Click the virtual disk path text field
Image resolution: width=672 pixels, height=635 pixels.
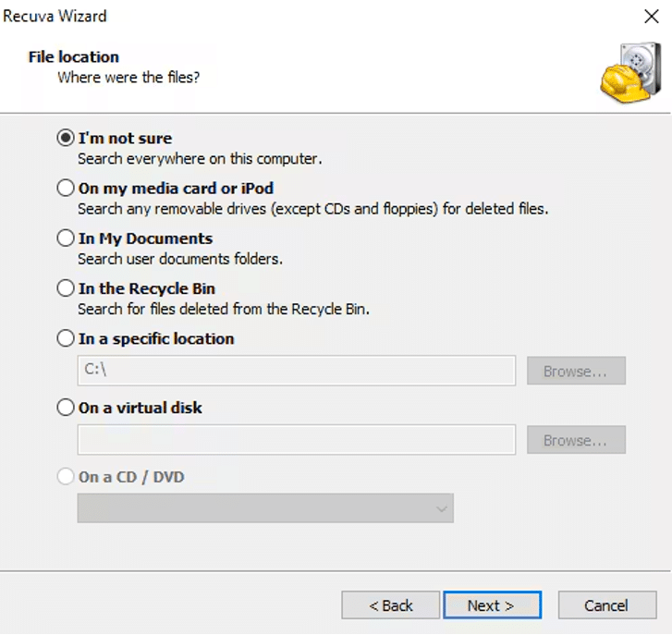pos(297,440)
